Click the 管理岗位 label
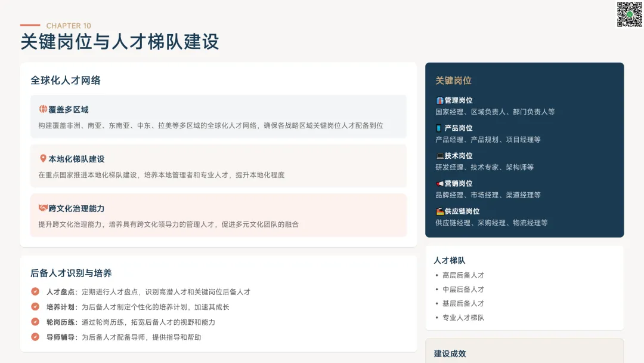Screen dimensions: 644x363 pyautogui.click(x=459, y=100)
